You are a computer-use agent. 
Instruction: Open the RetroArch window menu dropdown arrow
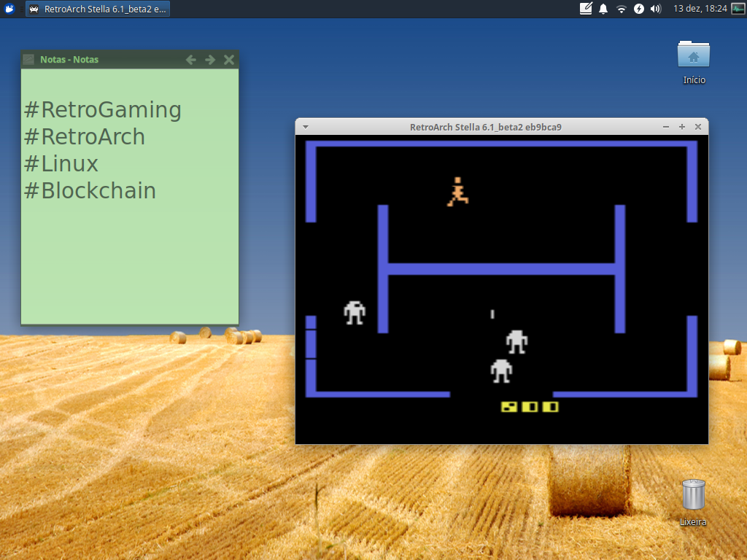point(306,127)
